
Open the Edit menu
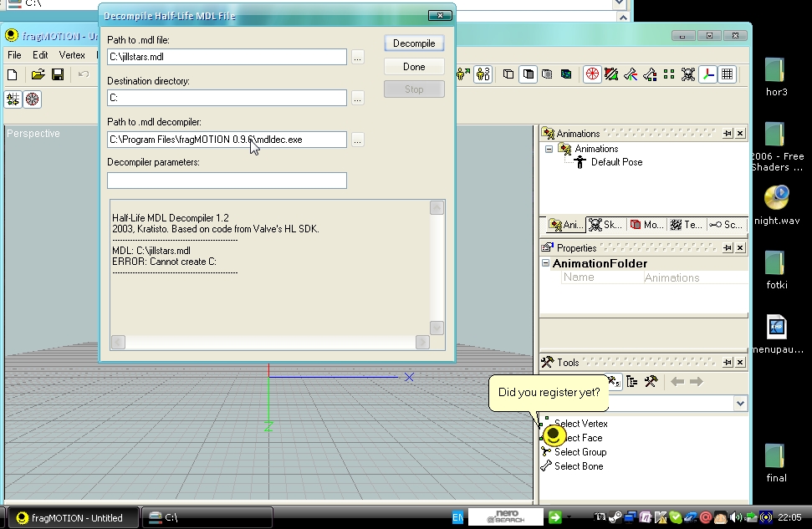(40, 55)
